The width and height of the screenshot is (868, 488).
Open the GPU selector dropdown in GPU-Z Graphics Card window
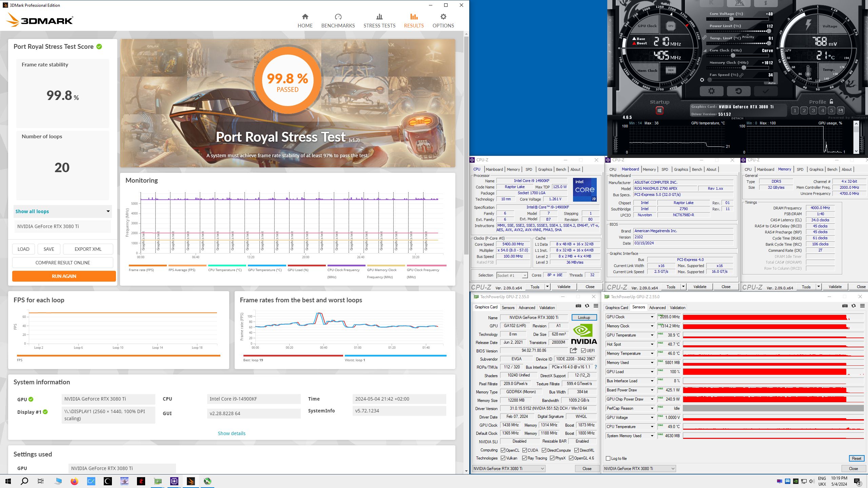(509, 468)
